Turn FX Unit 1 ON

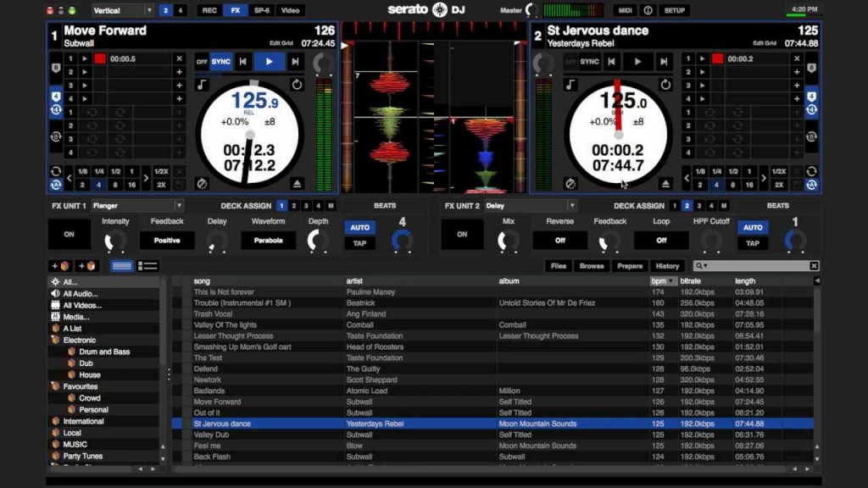69,235
